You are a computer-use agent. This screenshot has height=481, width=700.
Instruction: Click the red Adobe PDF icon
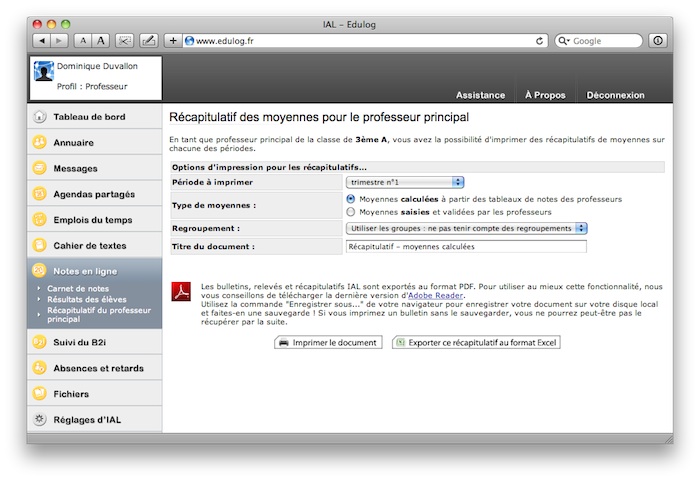coord(182,292)
